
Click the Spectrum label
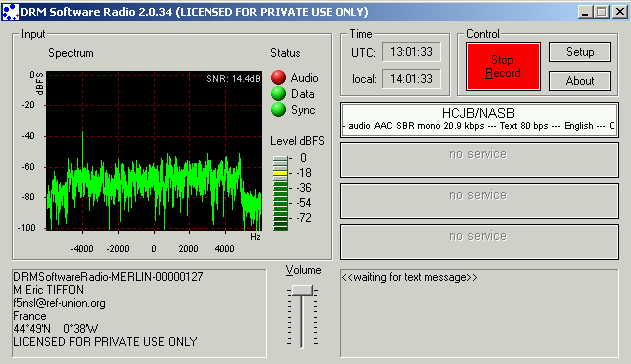point(71,53)
